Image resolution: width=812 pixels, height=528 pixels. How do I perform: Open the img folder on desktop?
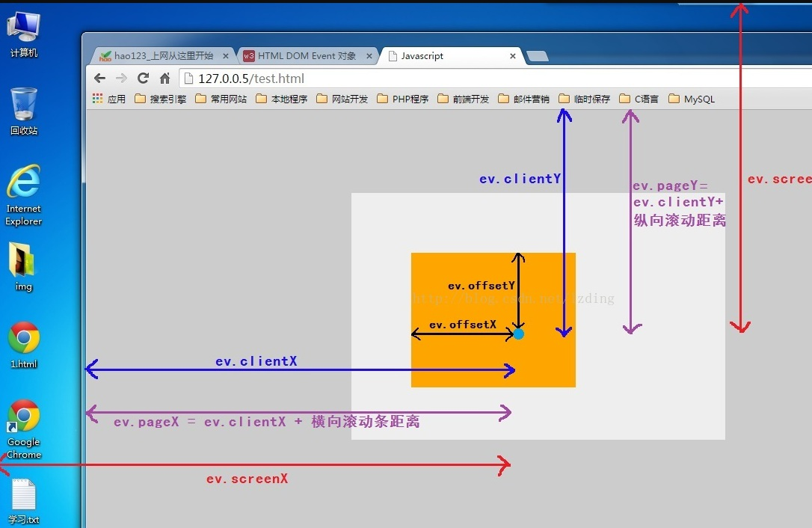pos(23,265)
